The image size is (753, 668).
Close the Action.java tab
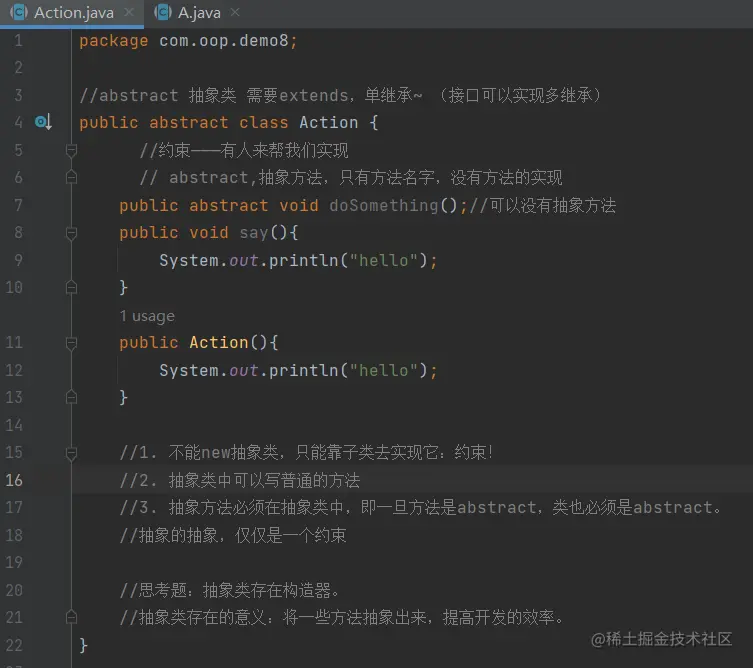point(129,12)
